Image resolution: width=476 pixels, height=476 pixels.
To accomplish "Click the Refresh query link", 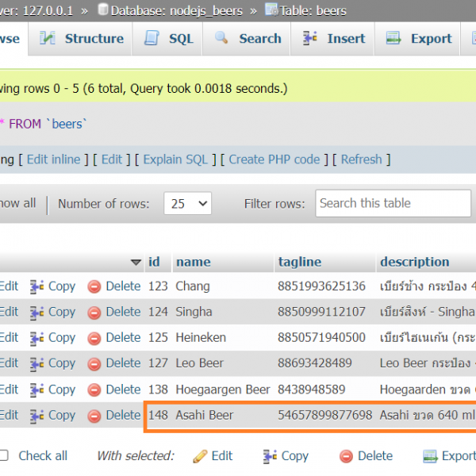I will click(361, 159).
